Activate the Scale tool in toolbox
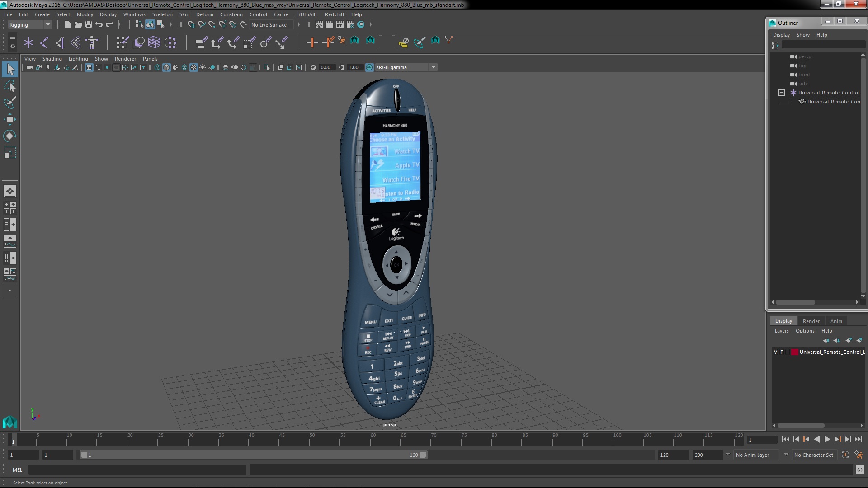Viewport: 868px width, 488px height. click(x=10, y=153)
